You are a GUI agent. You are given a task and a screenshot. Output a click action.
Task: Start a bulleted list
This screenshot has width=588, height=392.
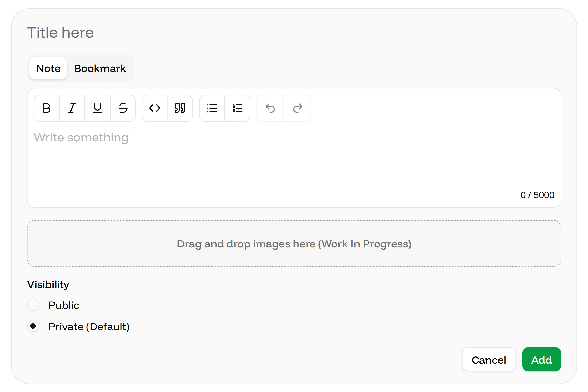click(212, 108)
